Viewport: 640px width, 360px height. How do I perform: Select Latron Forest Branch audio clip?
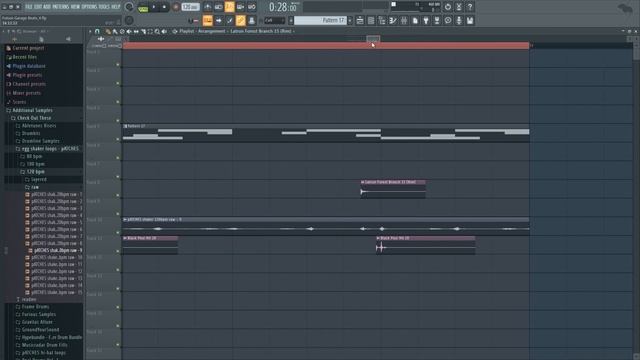point(393,189)
